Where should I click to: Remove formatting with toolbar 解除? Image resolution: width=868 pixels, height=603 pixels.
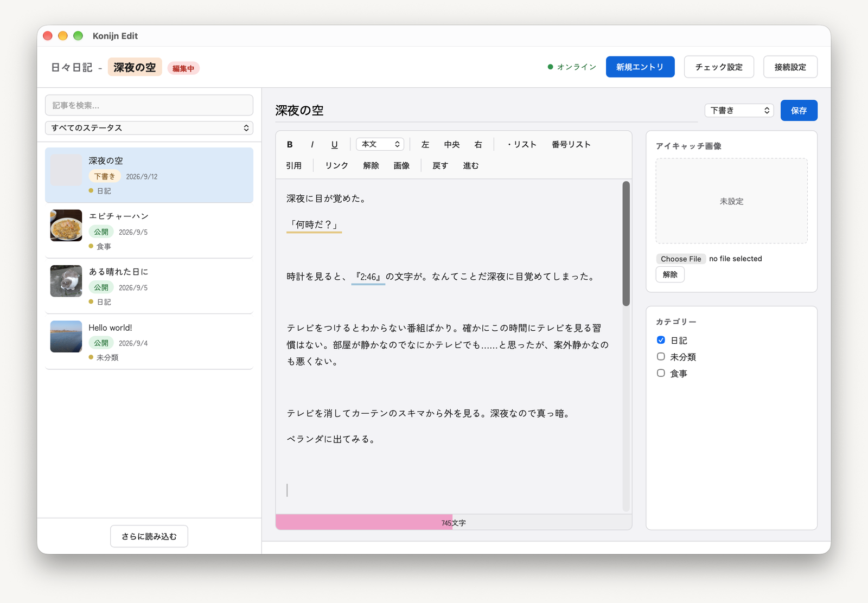click(x=371, y=165)
